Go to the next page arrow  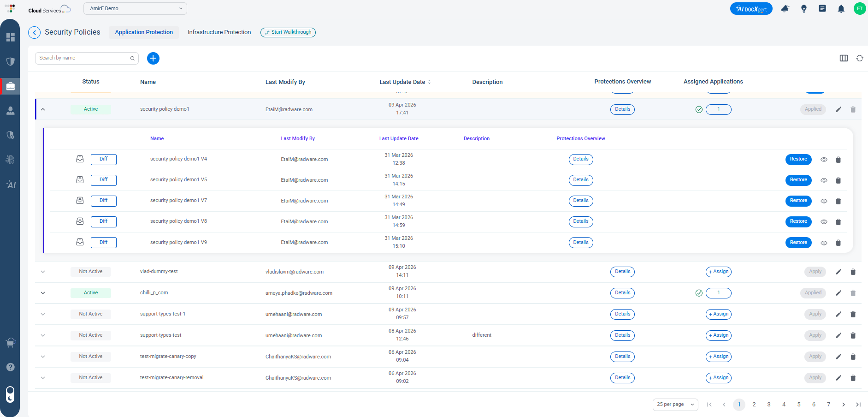[x=843, y=405]
